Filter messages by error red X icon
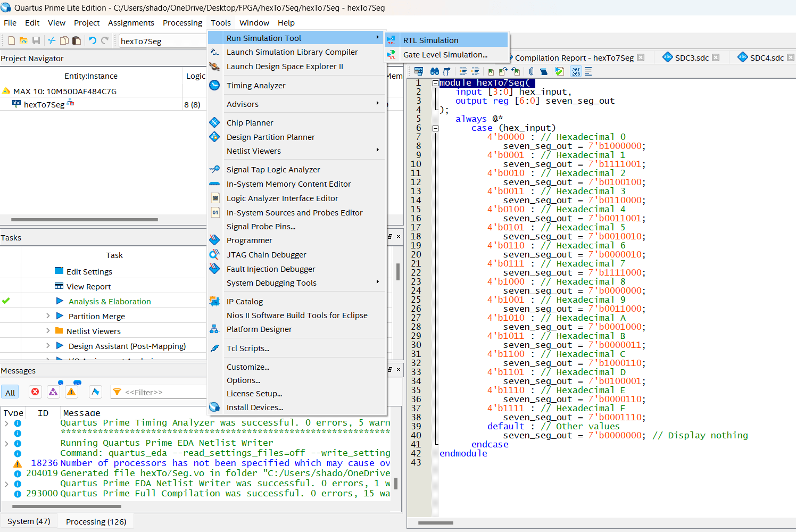The image size is (796, 532). coord(35,392)
